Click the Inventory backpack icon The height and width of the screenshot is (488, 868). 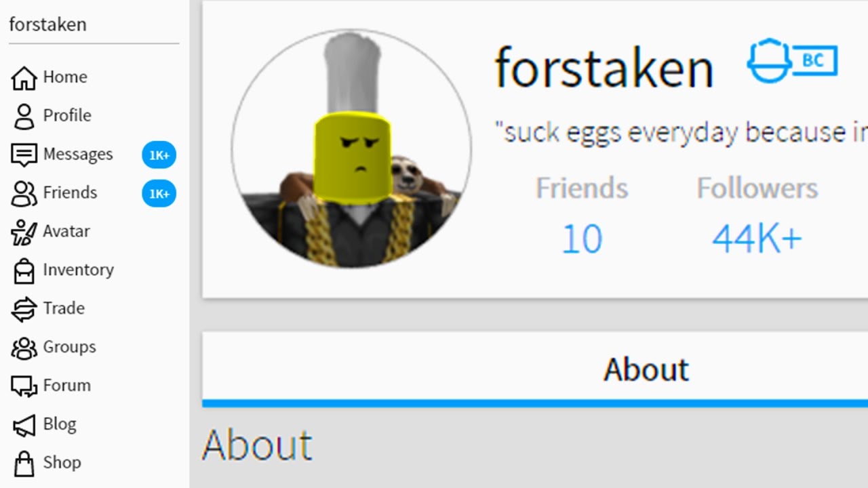(x=24, y=270)
